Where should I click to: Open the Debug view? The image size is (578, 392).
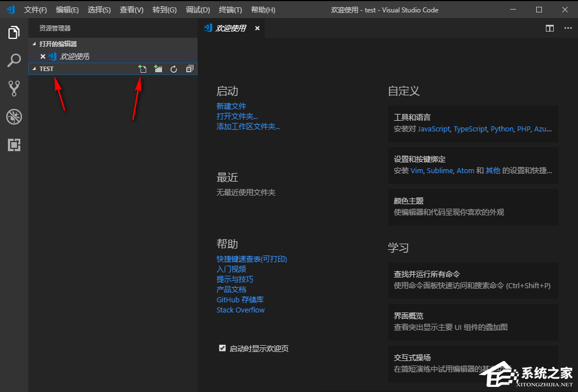tap(14, 117)
